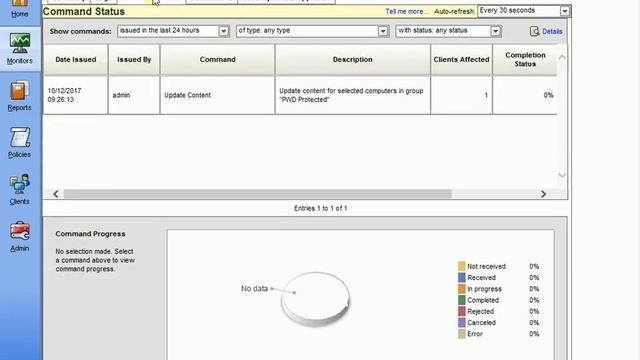
Task: Open the Details link
Action: 552,31
